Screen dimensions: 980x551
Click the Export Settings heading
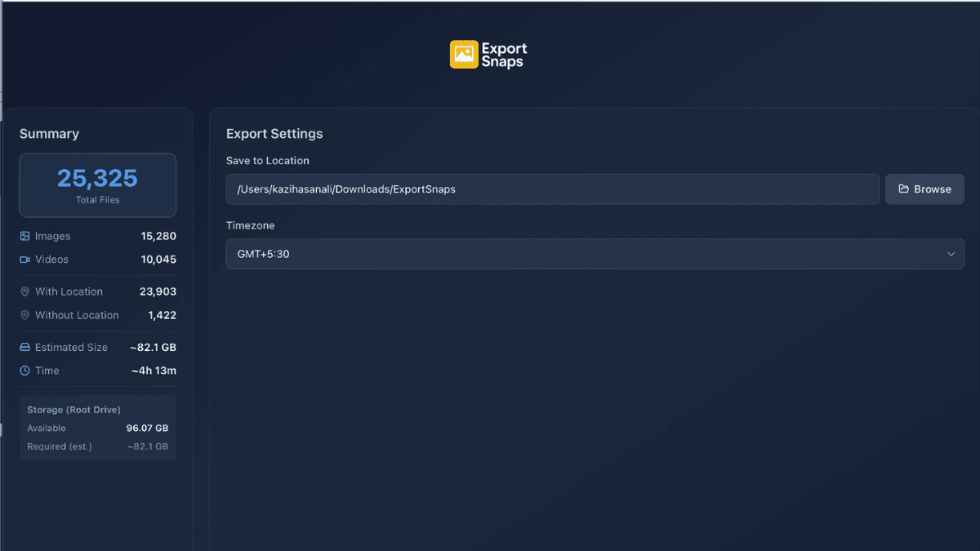(274, 134)
